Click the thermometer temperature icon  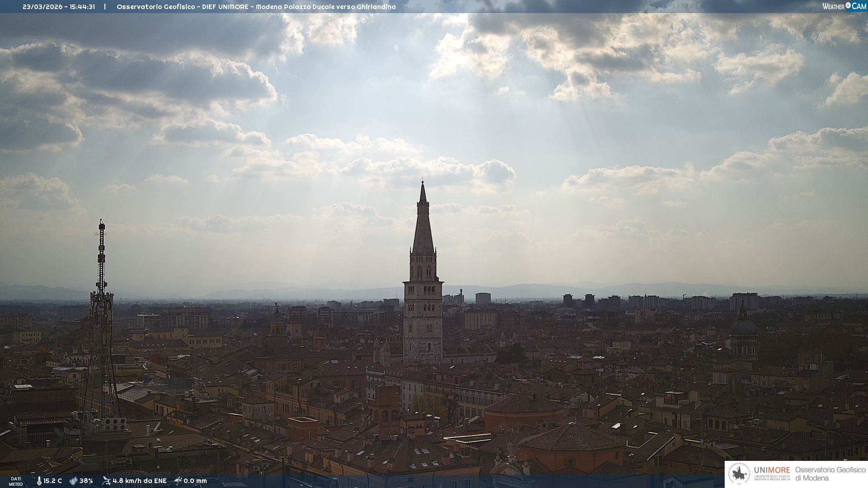click(x=39, y=481)
